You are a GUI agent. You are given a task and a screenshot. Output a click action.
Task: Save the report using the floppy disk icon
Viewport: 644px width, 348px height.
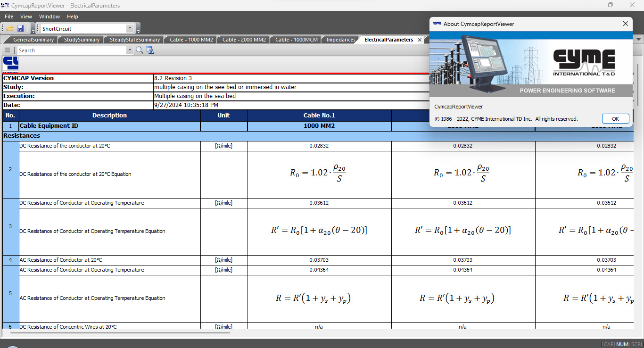click(20, 29)
